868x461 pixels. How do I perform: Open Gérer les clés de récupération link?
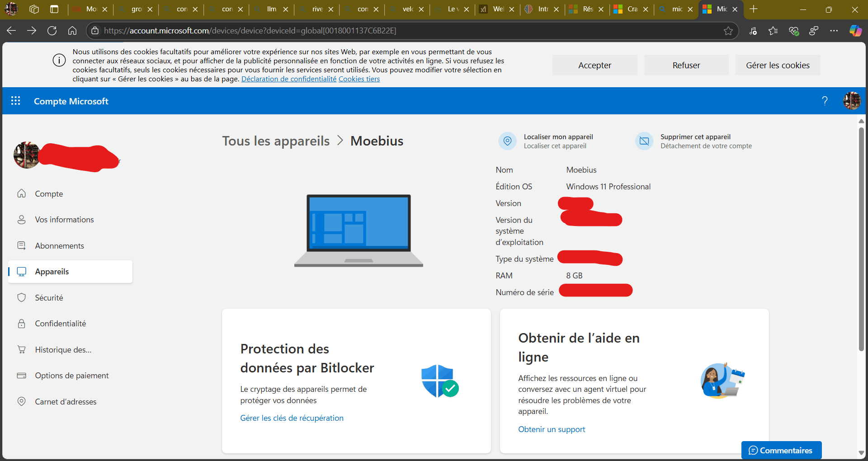[292, 418]
